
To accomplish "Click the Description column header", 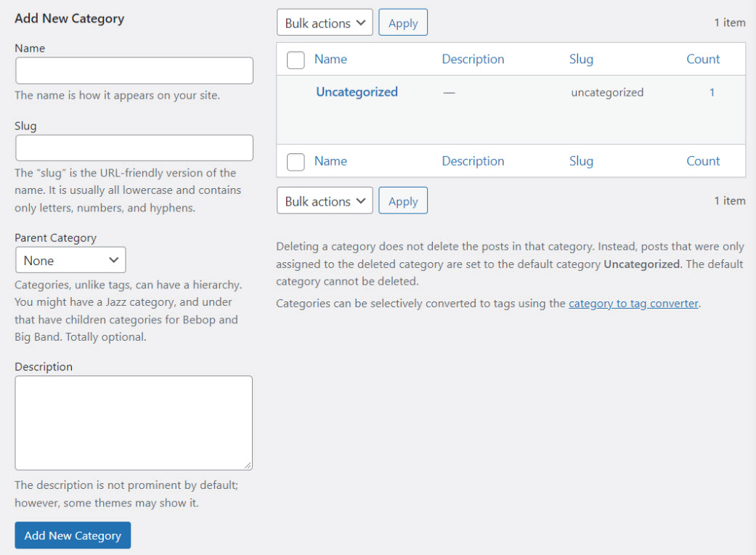I will pyautogui.click(x=473, y=59).
